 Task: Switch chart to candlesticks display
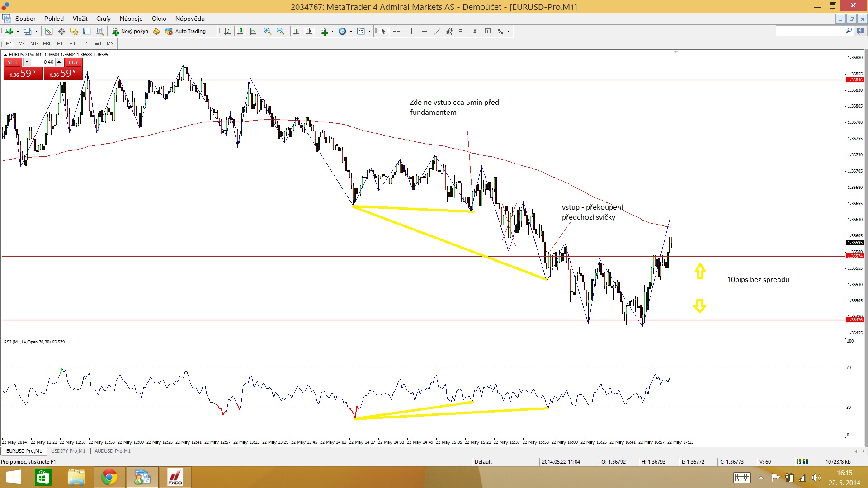click(240, 31)
